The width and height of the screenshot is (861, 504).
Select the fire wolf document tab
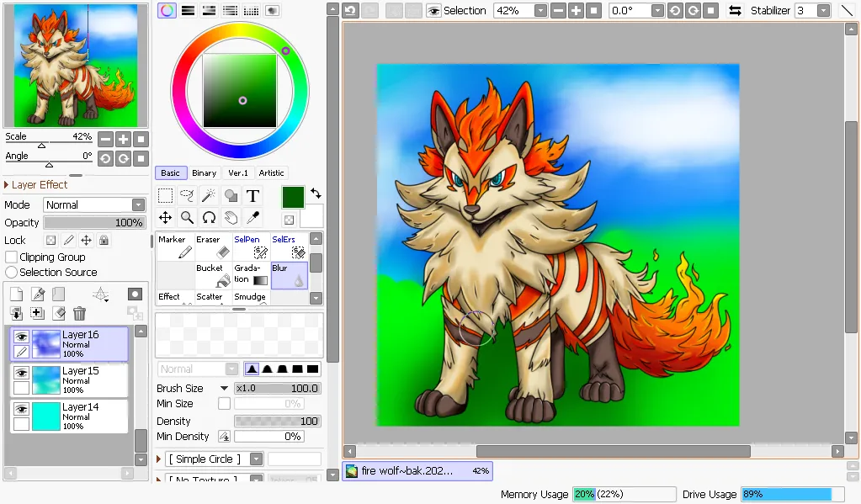pyautogui.click(x=417, y=470)
